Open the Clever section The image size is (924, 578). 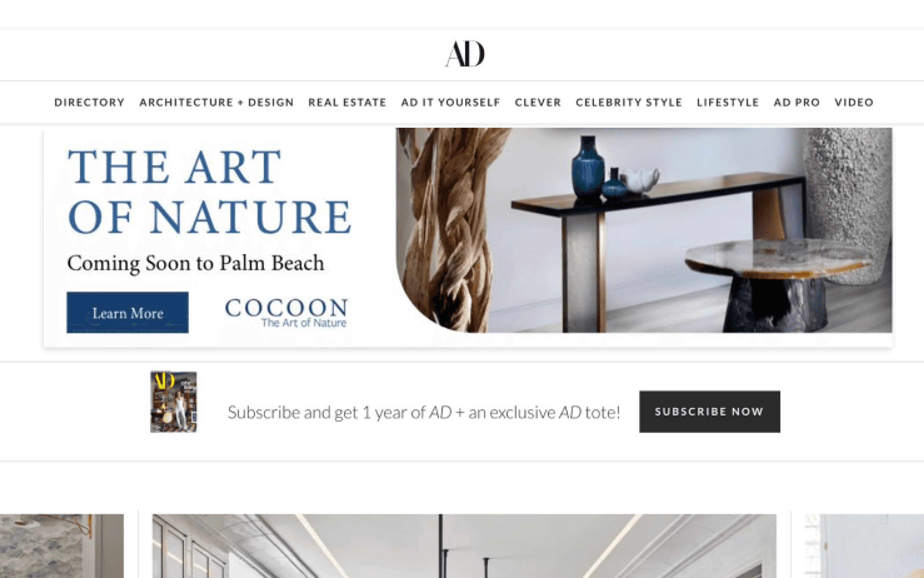point(538,103)
